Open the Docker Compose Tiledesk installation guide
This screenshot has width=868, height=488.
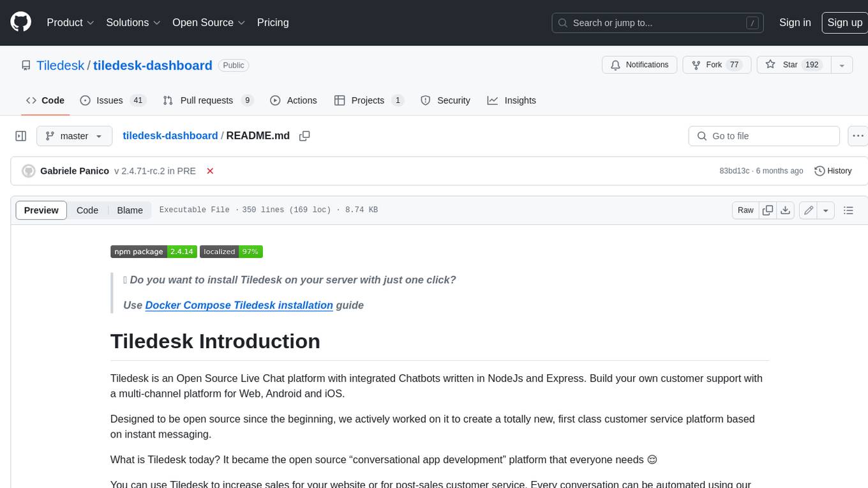tap(239, 305)
